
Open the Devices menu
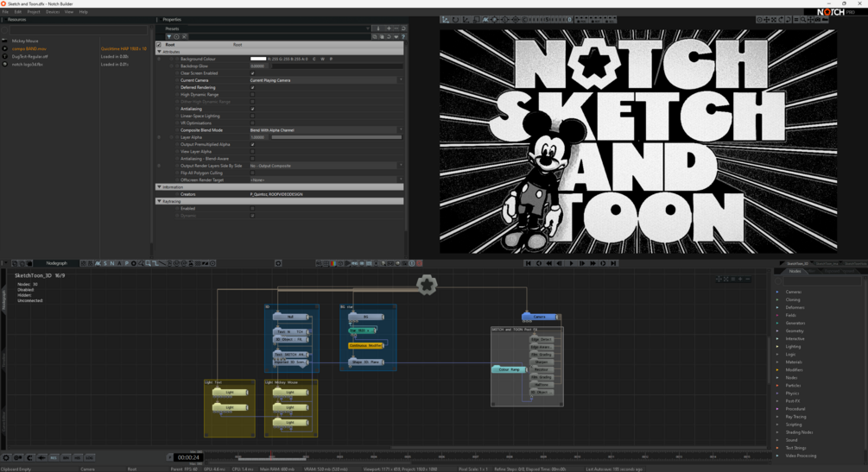tap(53, 11)
